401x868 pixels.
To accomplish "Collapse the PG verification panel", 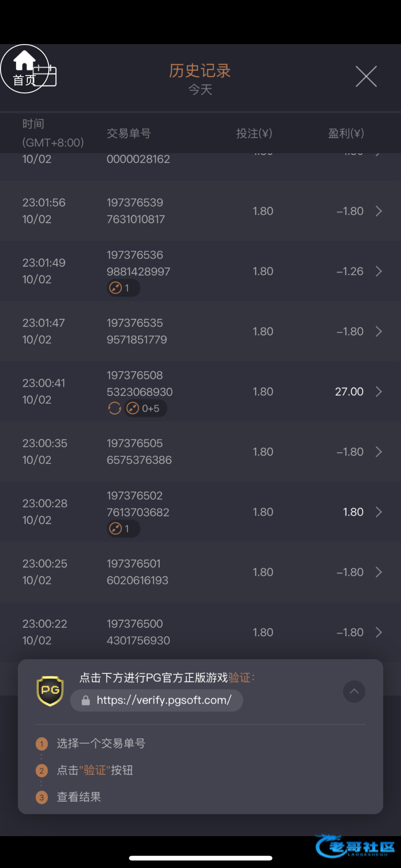I will click(x=354, y=692).
